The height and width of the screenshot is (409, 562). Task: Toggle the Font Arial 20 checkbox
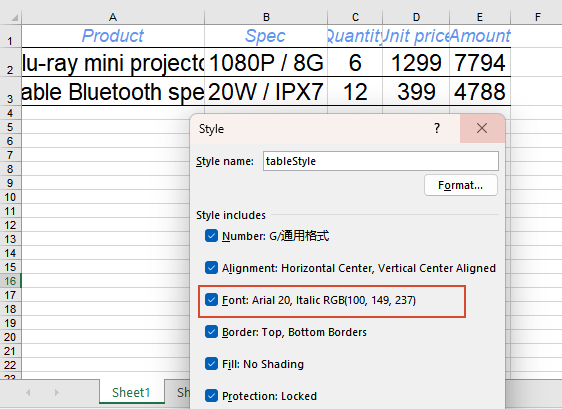point(211,300)
